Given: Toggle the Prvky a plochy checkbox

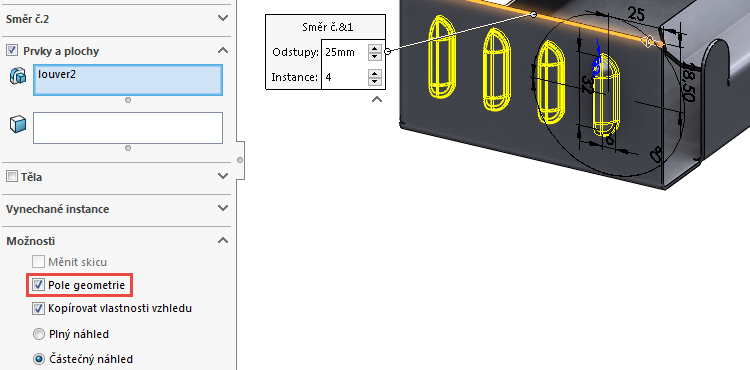Looking at the screenshot, I should pos(12,50).
